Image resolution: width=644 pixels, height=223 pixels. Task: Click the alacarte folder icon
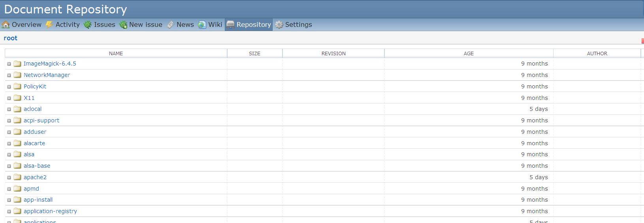pos(17,143)
